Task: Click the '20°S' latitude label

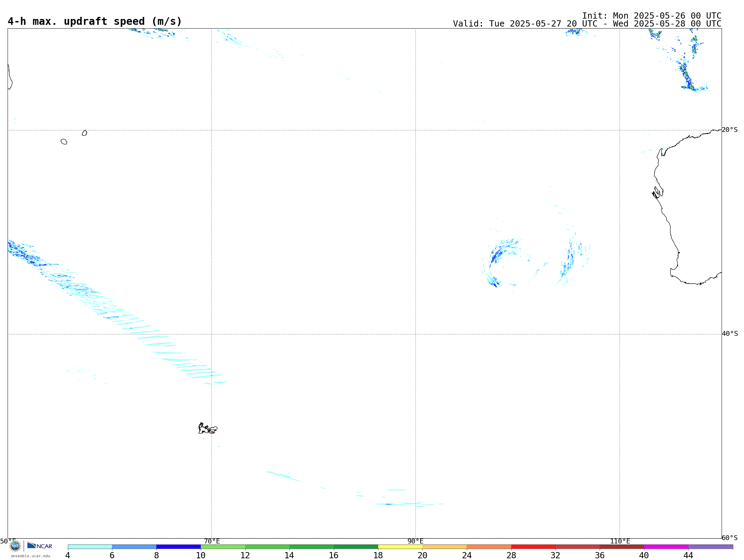Action: pyautogui.click(x=730, y=130)
